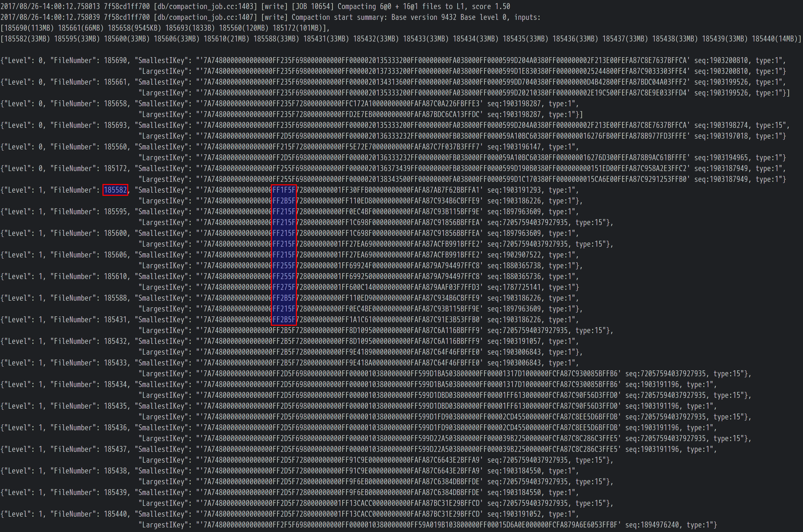Click FileNumber value 185658 in the Level 0 row
The image size is (803, 532).
(x=115, y=104)
